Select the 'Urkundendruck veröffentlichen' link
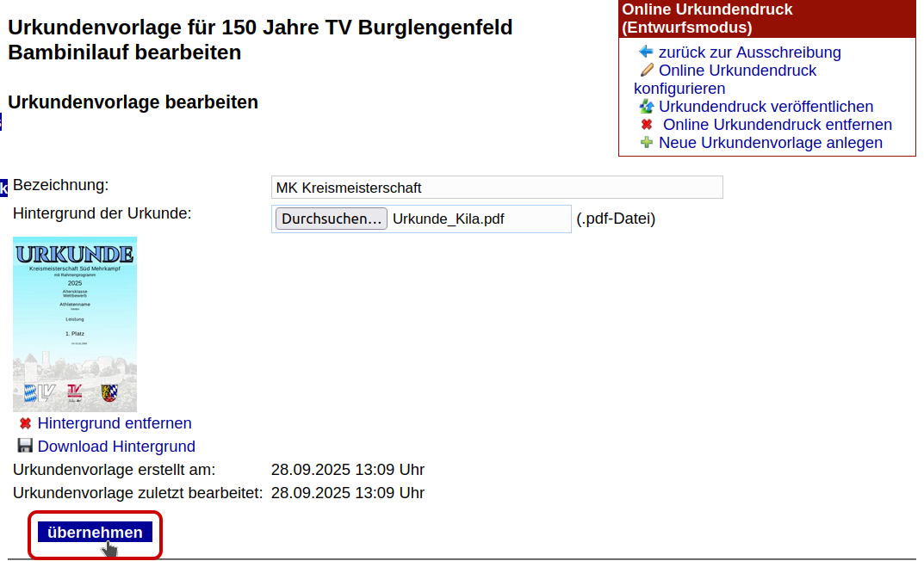Viewport: 924px width, 561px height. [766, 107]
